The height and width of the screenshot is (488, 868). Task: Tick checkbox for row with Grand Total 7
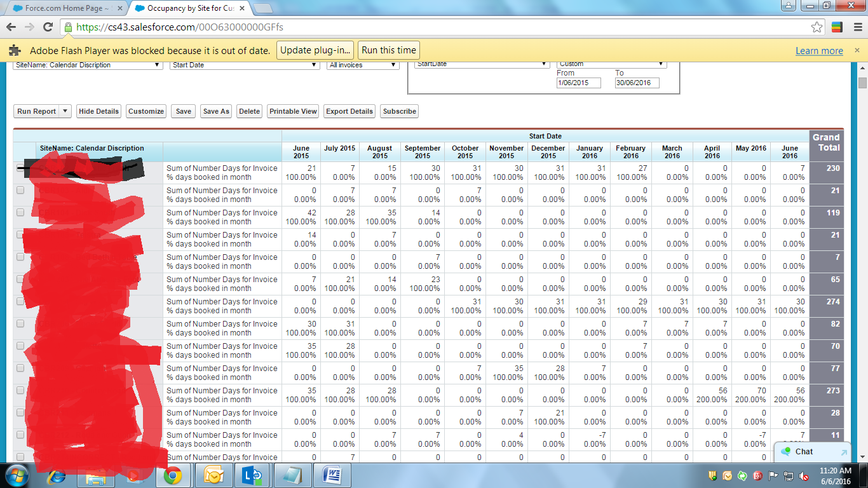[x=20, y=257]
